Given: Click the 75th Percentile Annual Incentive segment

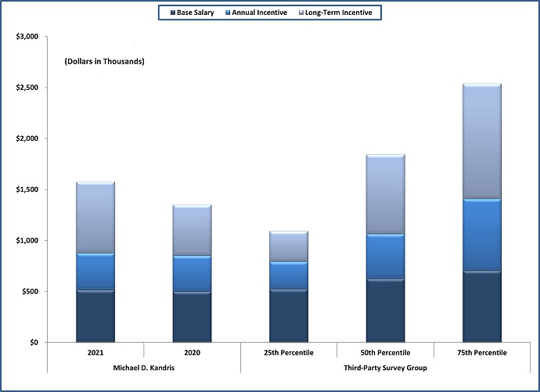Looking at the screenshot, I should click(x=481, y=236).
